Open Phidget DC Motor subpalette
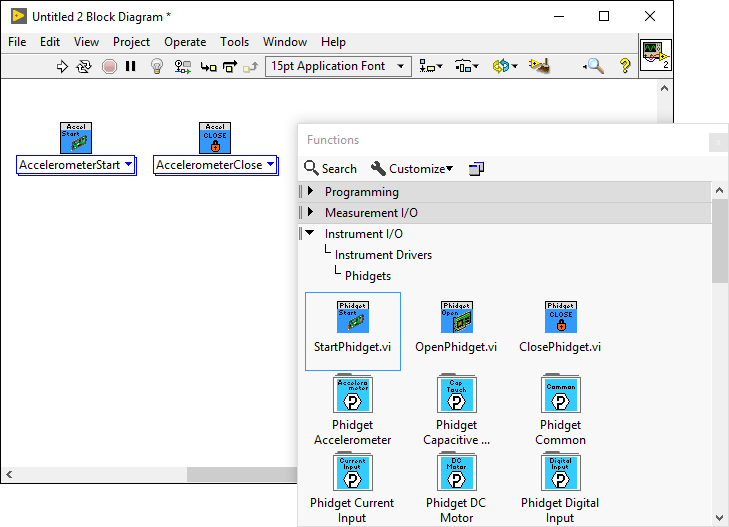Screen dimensions: 729x527 (456, 488)
